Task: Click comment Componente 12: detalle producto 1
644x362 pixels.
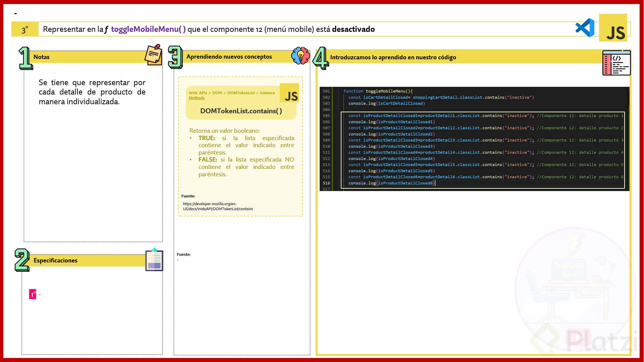Action: point(580,116)
